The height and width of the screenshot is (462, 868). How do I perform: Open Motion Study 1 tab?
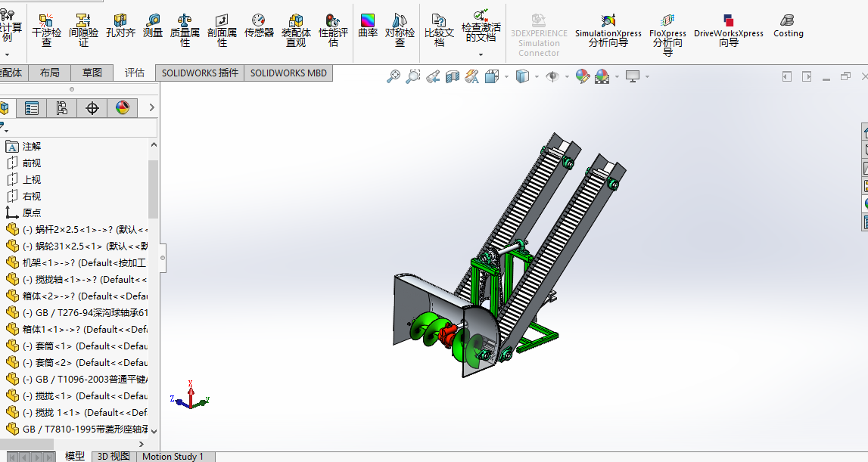tap(173, 457)
